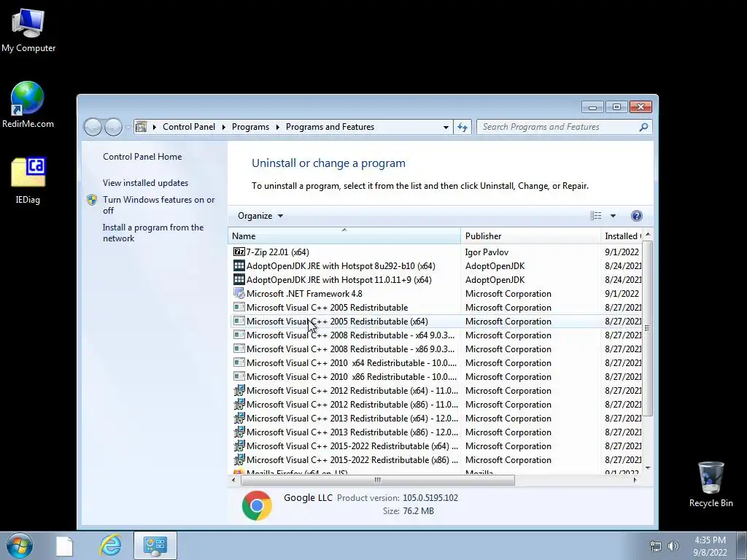Launch Internet Explorer from the taskbar

pyautogui.click(x=110, y=545)
